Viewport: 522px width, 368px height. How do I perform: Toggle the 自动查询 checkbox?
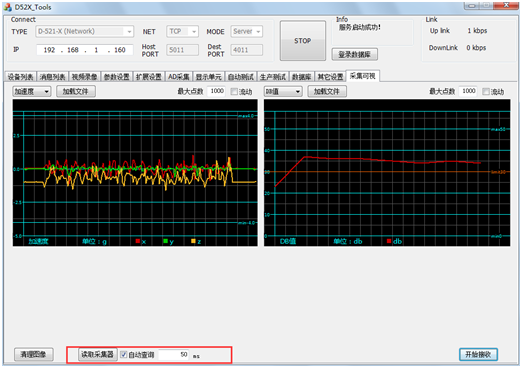pyautogui.click(x=124, y=355)
